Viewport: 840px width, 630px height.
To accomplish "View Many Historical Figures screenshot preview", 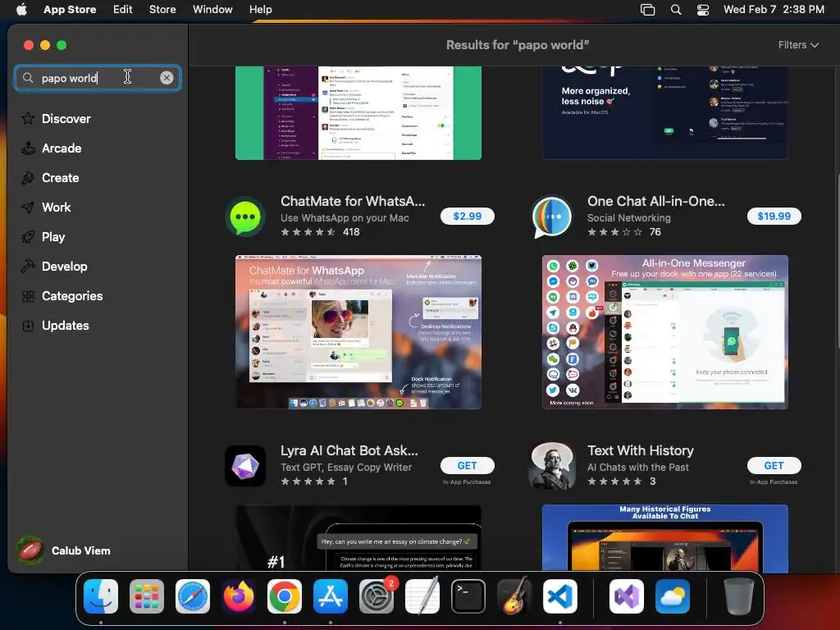I will [664, 538].
